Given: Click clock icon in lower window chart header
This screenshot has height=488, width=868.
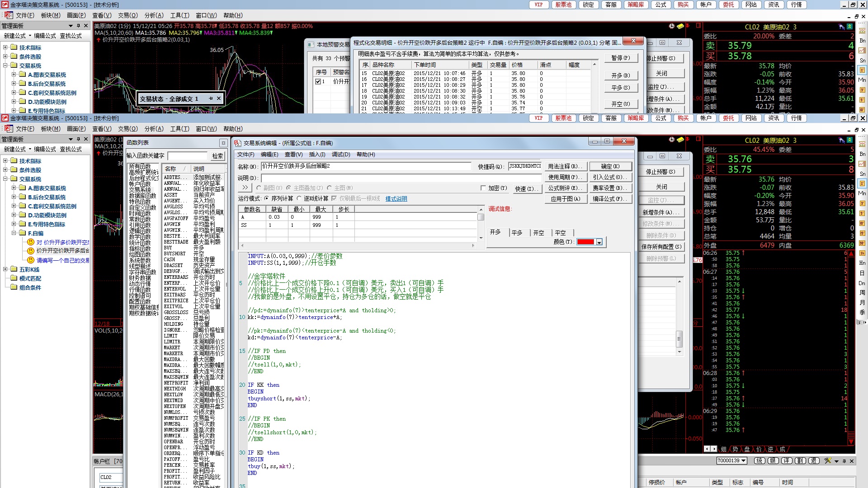Looking at the screenshot, I should pos(672,140).
